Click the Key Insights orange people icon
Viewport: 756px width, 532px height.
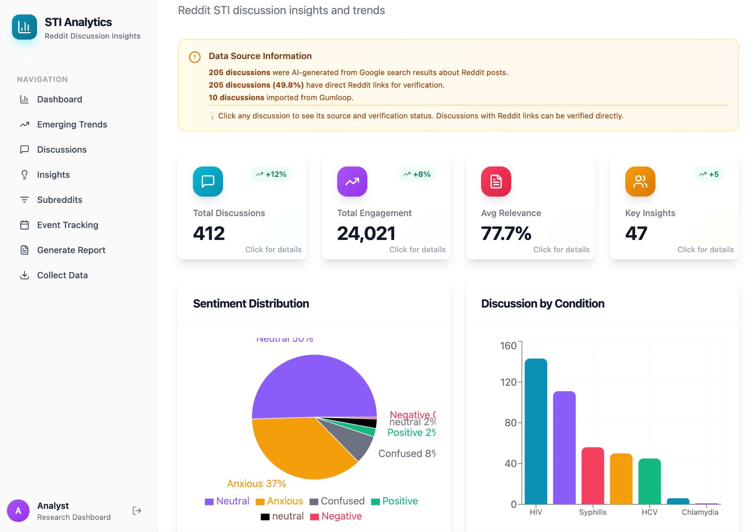click(x=640, y=181)
